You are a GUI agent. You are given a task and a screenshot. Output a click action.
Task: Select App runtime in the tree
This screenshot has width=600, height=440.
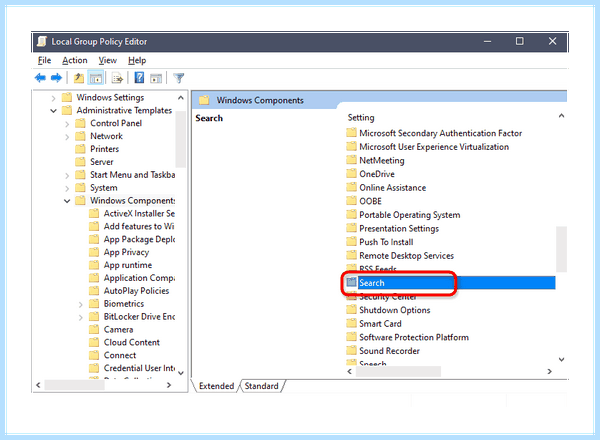click(x=128, y=265)
